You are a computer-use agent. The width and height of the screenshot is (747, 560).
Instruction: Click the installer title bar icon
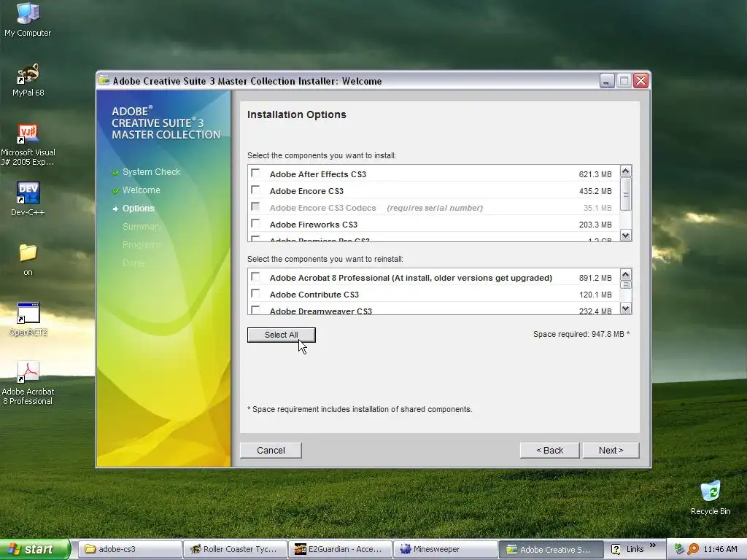pos(104,80)
